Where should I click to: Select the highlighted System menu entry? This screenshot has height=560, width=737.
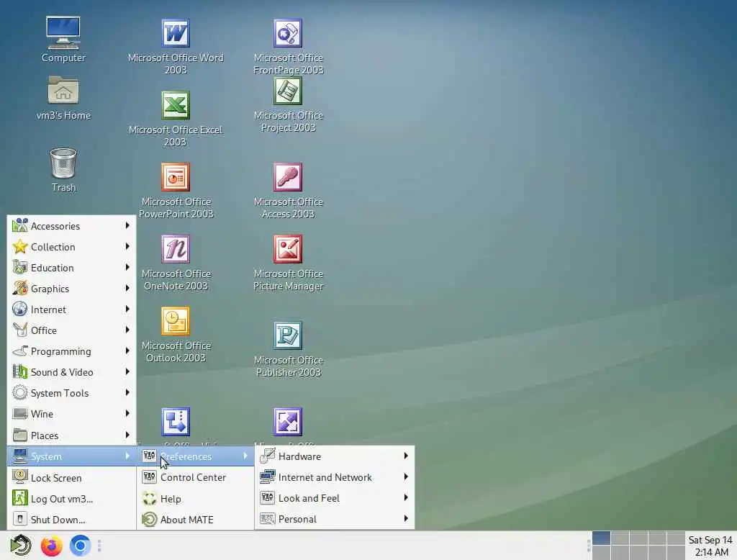[71, 456]
